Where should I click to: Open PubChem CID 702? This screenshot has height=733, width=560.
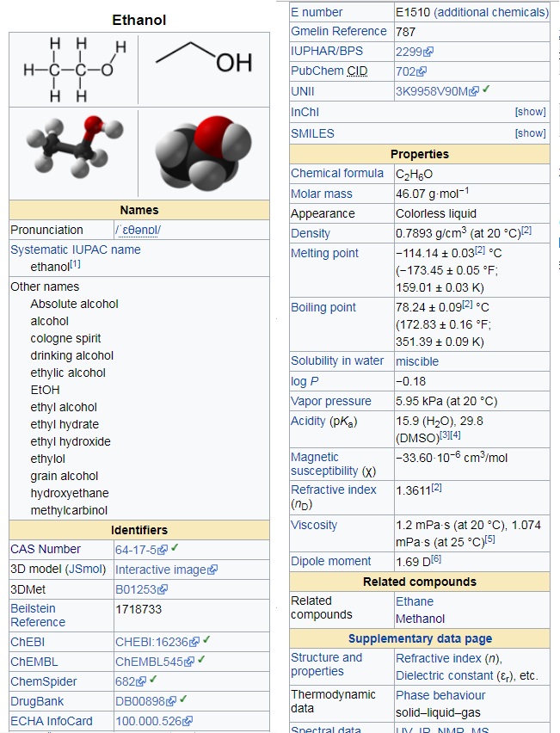(405, 71)
